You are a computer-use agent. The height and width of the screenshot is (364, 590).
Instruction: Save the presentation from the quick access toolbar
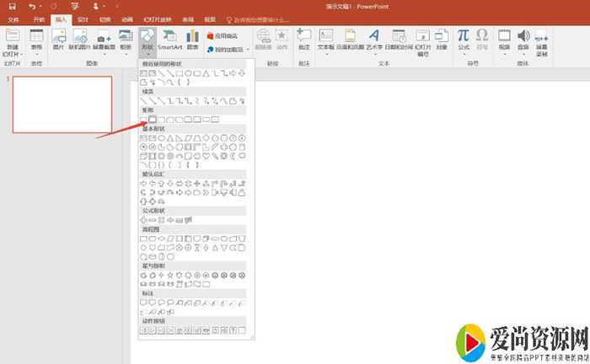[x=12, y=6]
